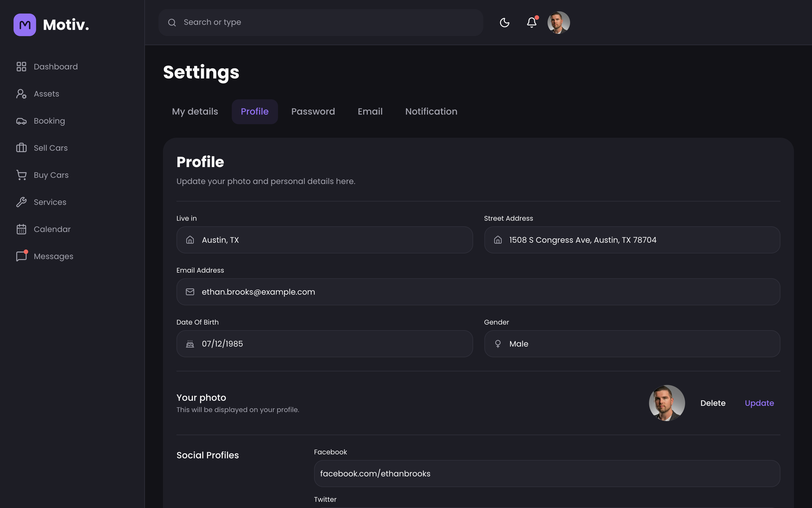Click the 'Social Profiles' heading
The height and width of the screenshot is (508, 812).
[x=208, y=455]
